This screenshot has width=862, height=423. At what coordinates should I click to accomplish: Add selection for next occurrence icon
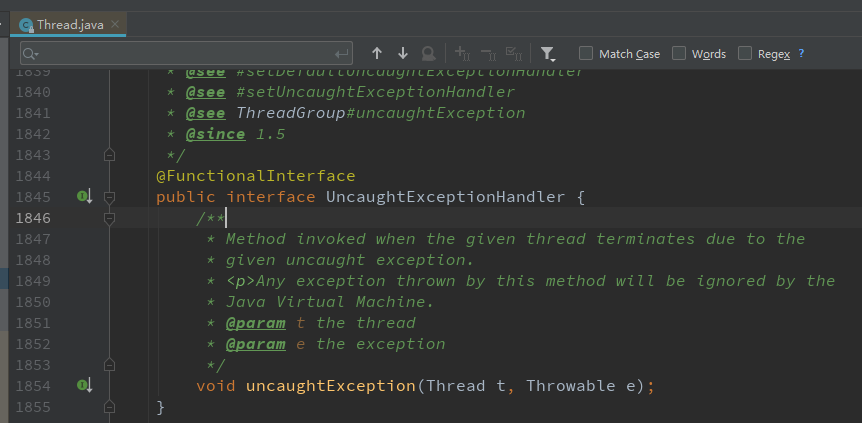tap(462, 53)
